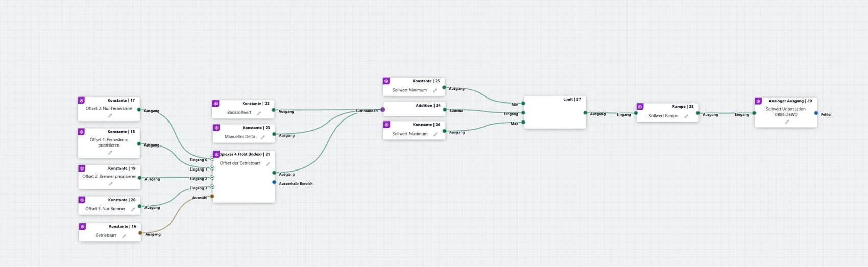Click the purple gear icon on Konstante 20
The height and width of the screenshot is (267, 868).
82,200
